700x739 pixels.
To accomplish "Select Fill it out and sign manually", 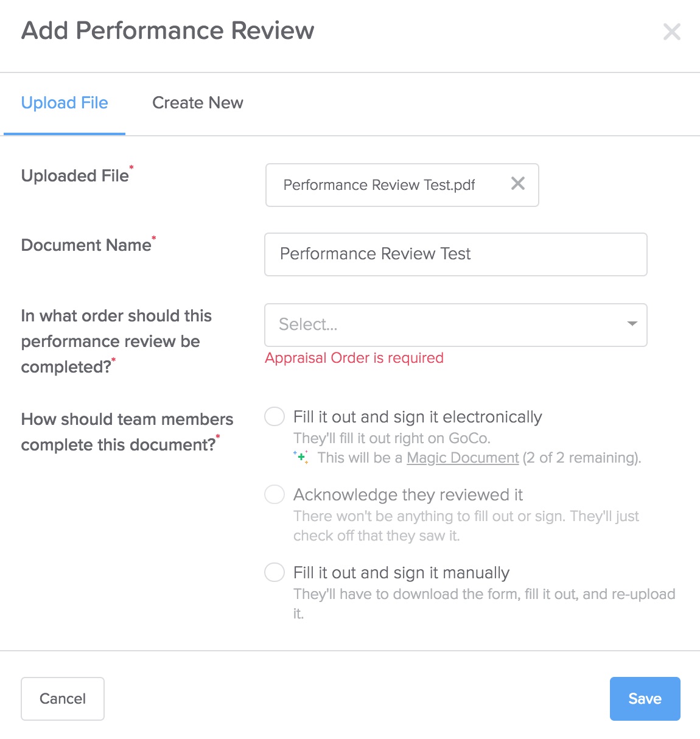I will point(275,572).
